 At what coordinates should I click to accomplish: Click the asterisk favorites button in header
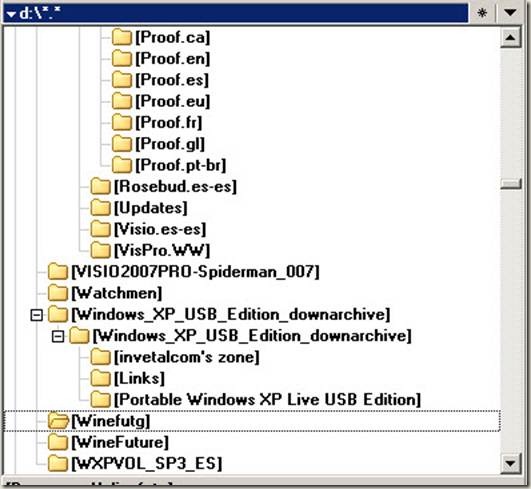[x=482, y=13]
